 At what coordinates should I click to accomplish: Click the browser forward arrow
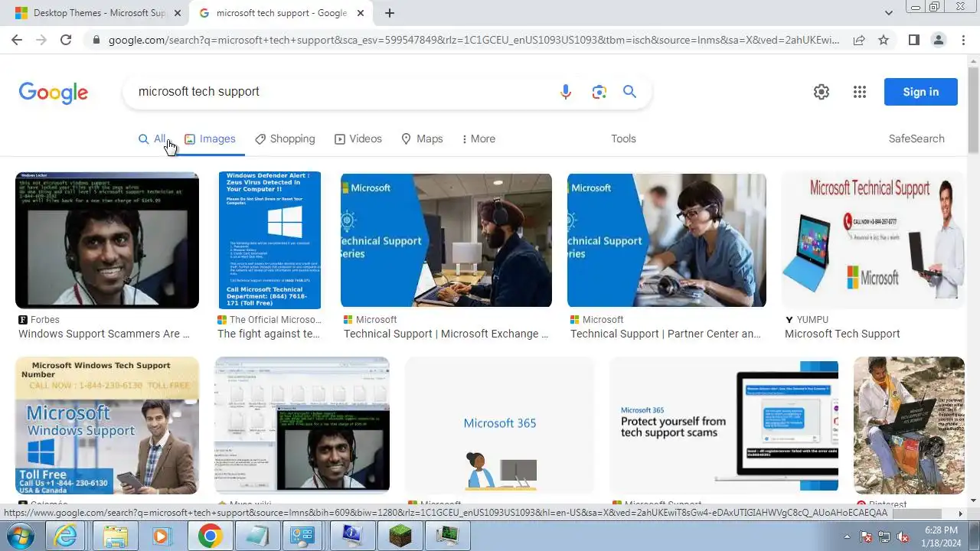pos(41,40)
